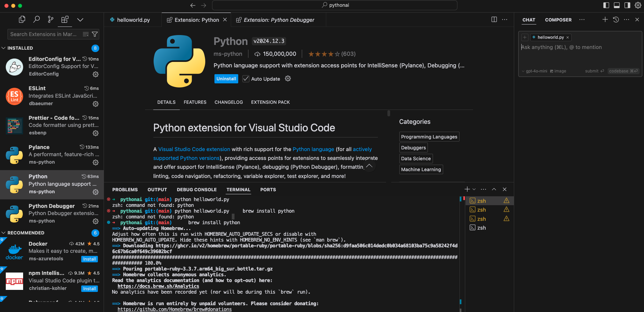Screen dimensions: 644x312
Task: Close the terminal panel
Action: tap(505, 189)
